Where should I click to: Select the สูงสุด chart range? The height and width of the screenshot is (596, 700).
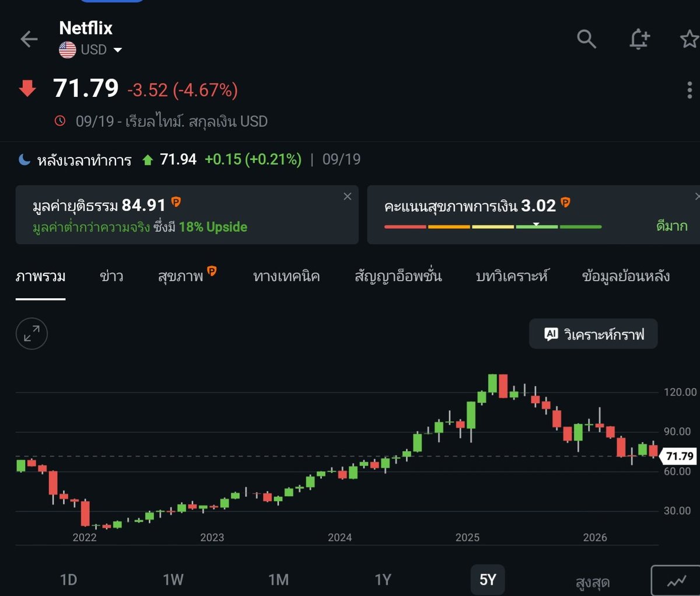coord(592,582)
